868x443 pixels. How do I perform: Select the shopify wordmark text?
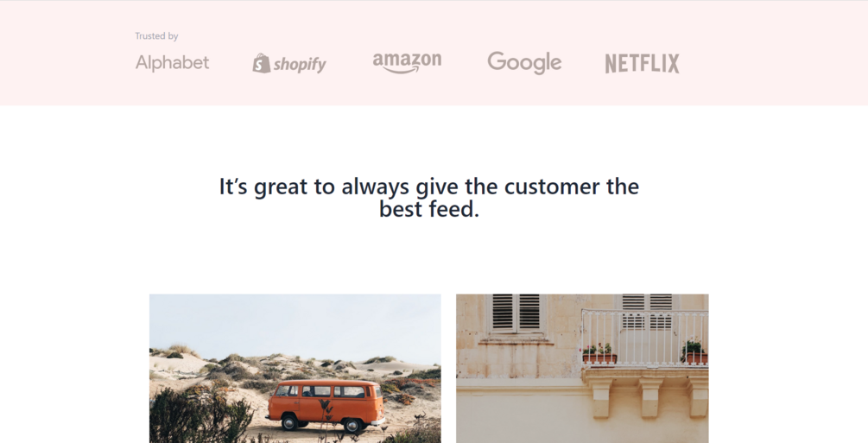300,65
